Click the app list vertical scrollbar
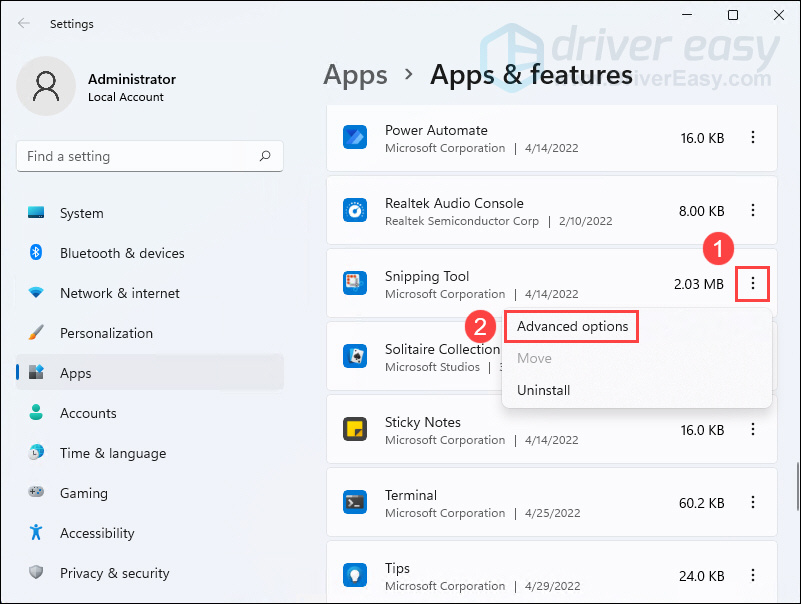Image resolution: width=801 pixels, height=604 pixels. tap(797, 485)
